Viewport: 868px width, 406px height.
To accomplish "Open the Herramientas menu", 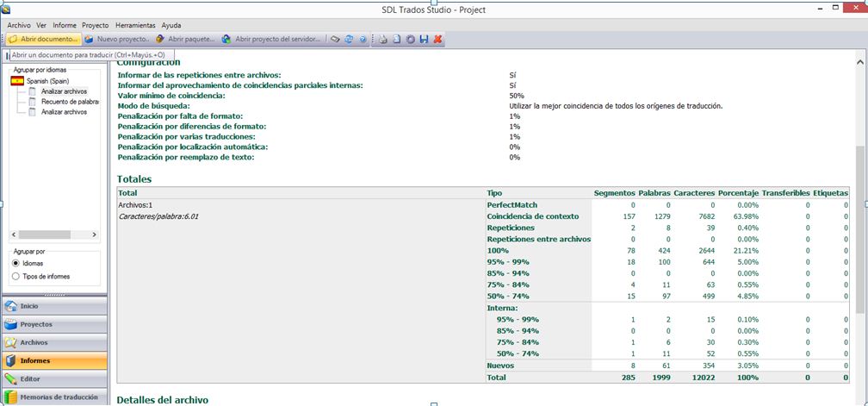I will [136, 26].
